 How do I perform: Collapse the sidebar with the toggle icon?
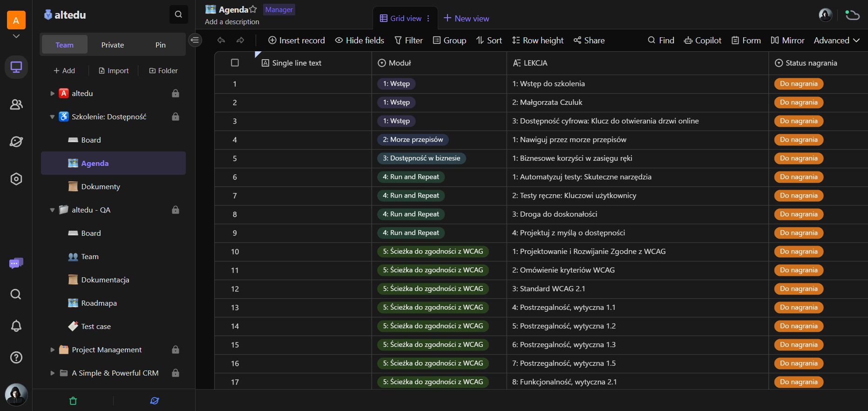click(195, 40)
